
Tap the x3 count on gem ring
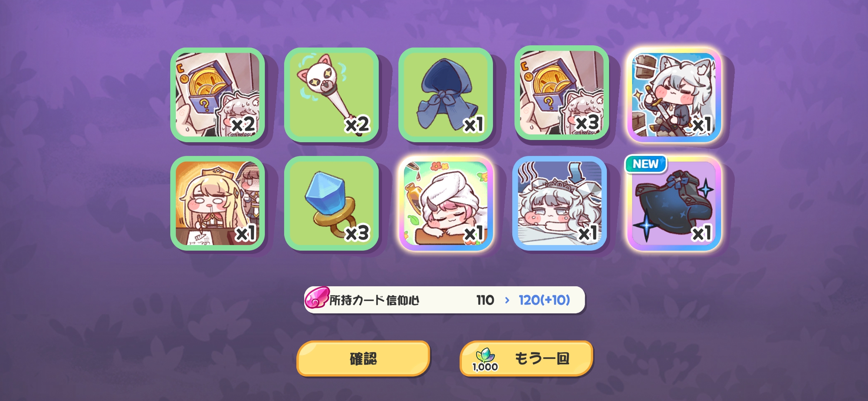point(357,233)
